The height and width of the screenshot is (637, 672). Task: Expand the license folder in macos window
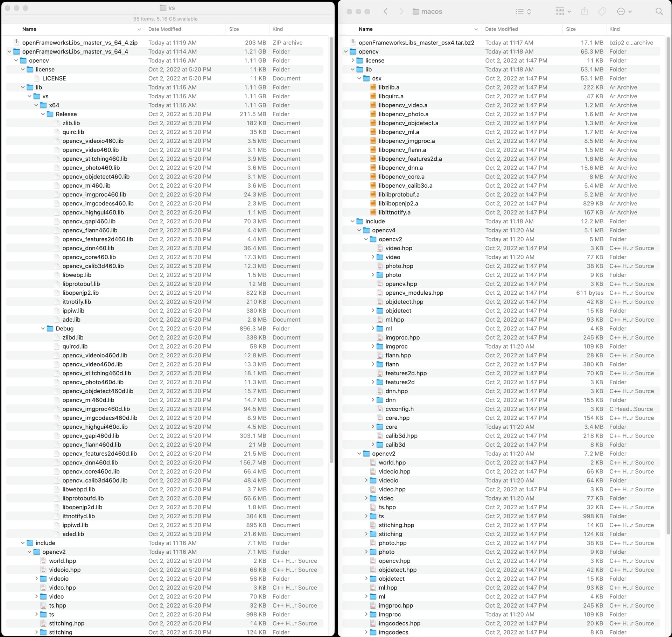pos(353,61)
